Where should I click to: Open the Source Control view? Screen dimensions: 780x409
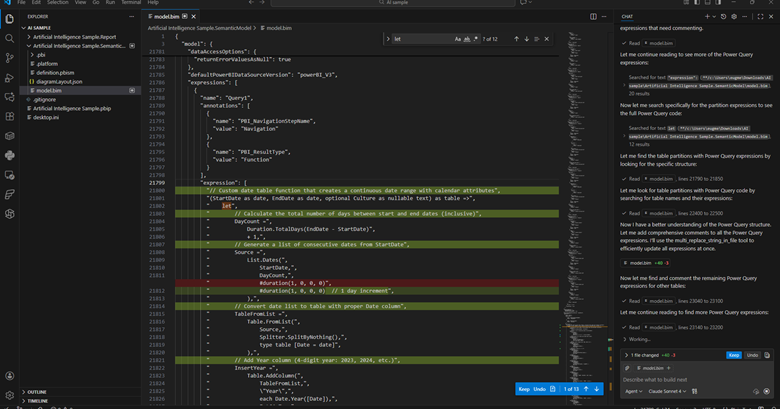pos(9,58)
